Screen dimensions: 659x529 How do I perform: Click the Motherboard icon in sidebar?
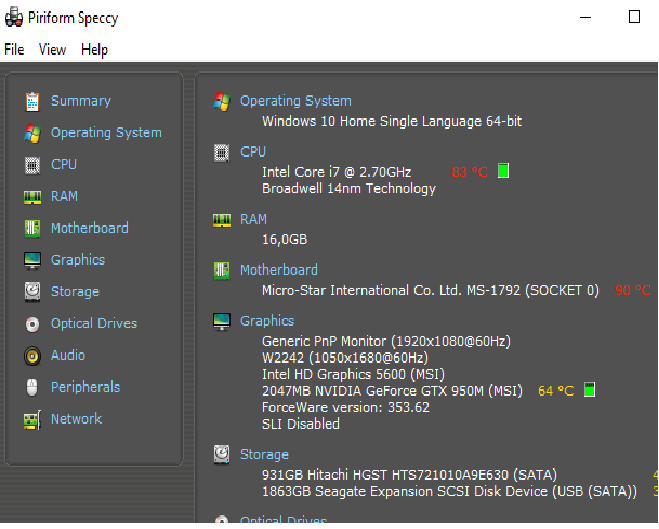[32, 229]
